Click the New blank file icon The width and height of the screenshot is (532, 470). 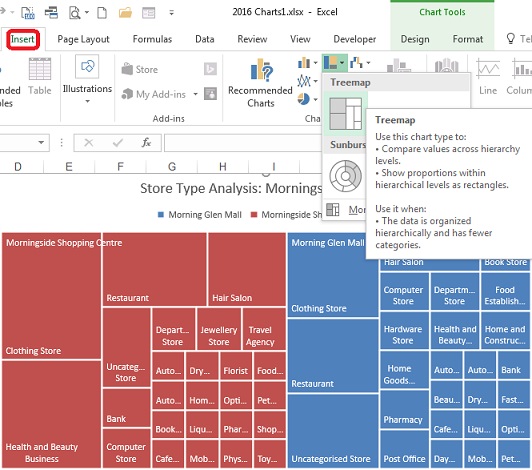[x=102, y=13]
